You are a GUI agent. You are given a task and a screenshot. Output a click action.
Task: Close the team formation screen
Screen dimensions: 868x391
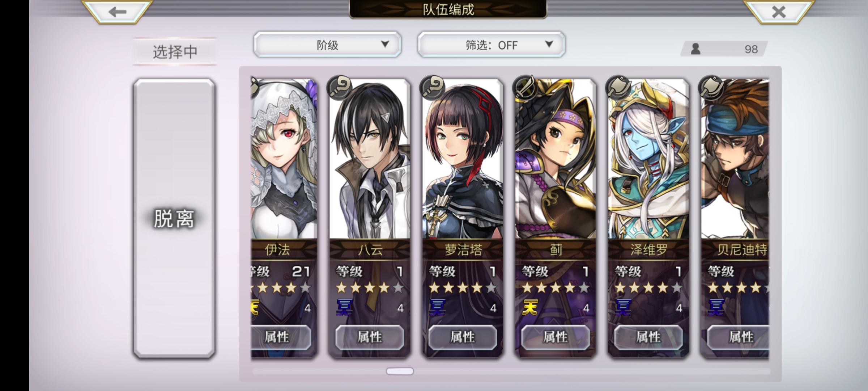tap(778, 12)
